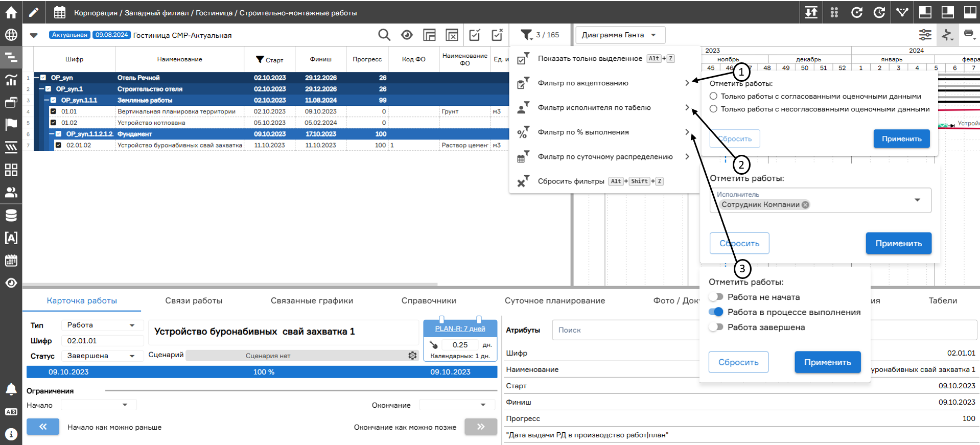Click the search magnifier icon
Viewport: 980px width, 445px height.
[384, 35]
